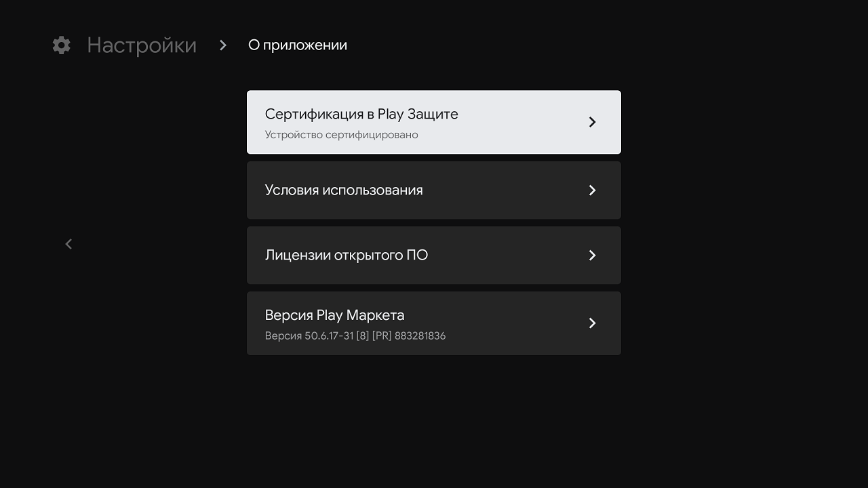The height and width of the screenshot is (488, 868).
Task: Click the chevron next to Сертификация в Play Защите
Action: coord(591,122)
